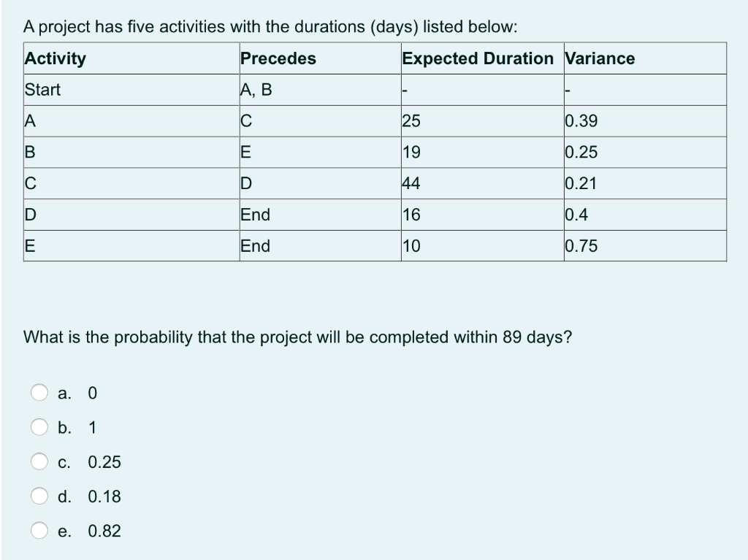Click the cell showing duration 10
The width and height of the screenshot is (748, 560).
tap(410, 245)
